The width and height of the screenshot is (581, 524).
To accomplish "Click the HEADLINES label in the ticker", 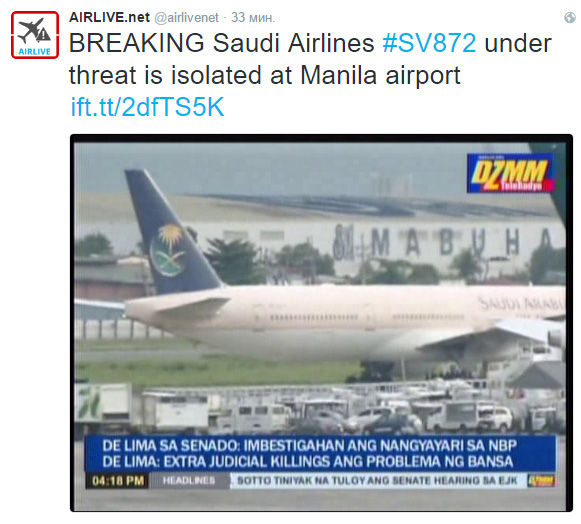I will tap(189, 481).
